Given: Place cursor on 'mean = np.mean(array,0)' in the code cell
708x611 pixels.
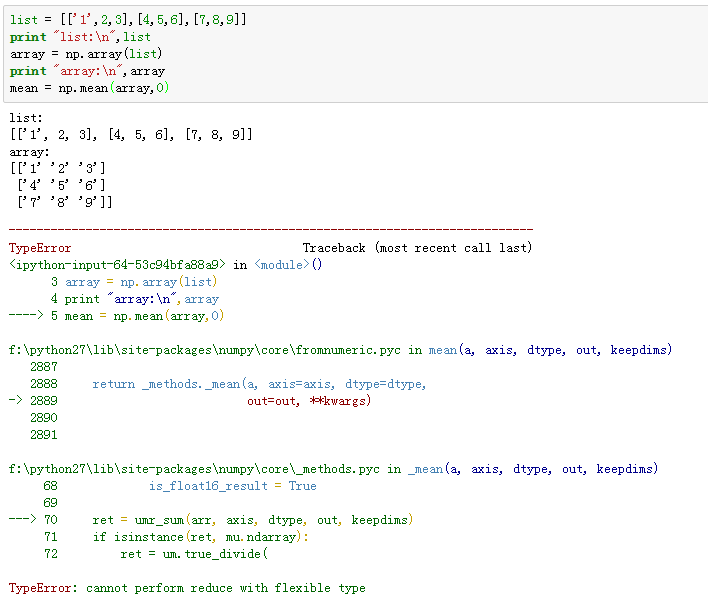Looking at the screenshot, I should tap(89, 88).
